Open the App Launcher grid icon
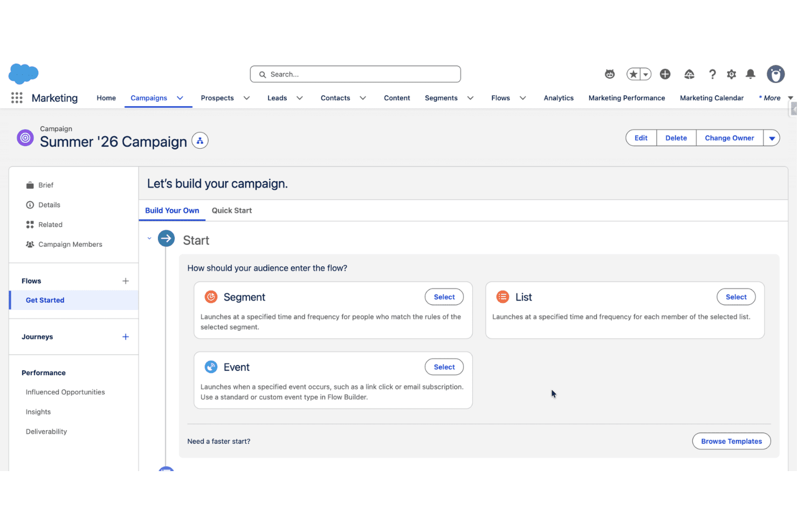Screen dimensions: 798x532 (17, 98)
